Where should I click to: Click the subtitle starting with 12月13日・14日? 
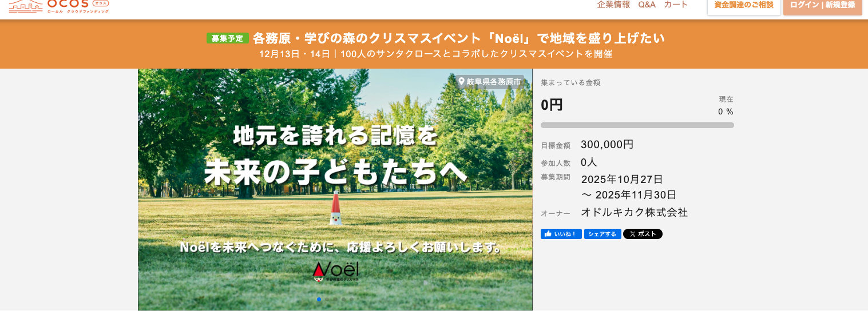(435, 54)
